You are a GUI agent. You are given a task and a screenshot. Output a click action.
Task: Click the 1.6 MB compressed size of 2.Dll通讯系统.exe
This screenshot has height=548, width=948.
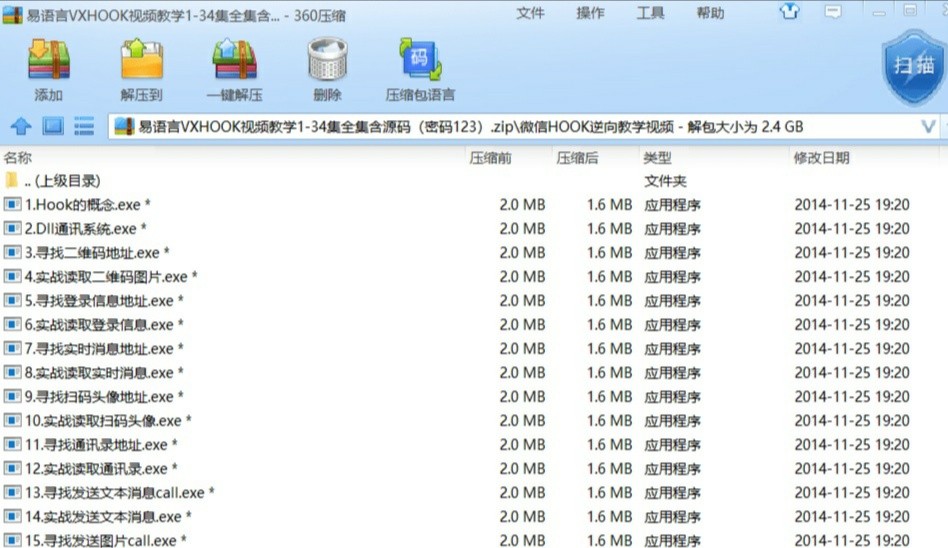pyautogui.click(x=609, y=229)
